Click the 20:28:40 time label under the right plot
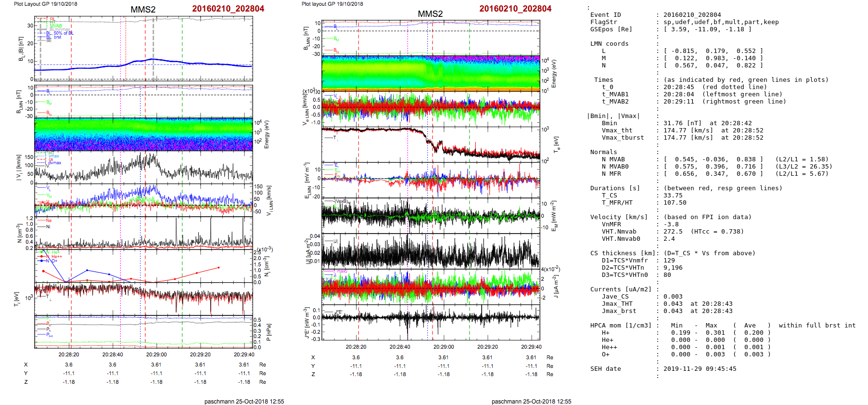 pyautogui.click(x=399, y=347)
